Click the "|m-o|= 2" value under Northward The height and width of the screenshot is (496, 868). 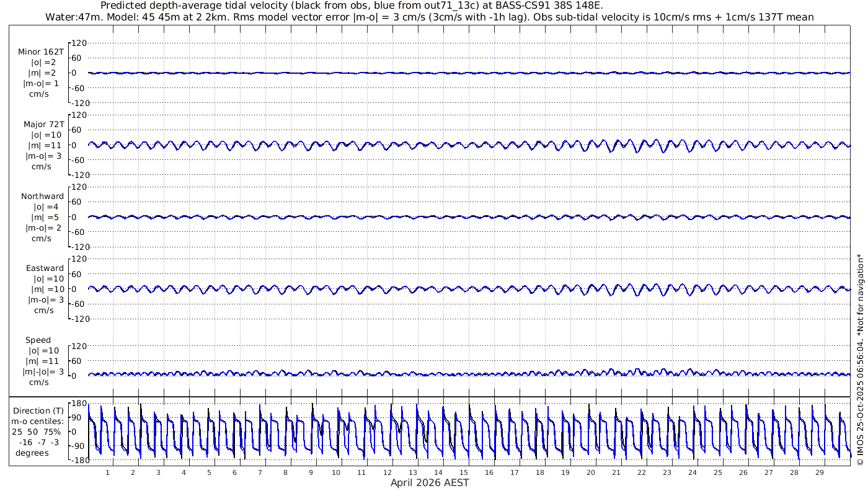(x=43, y=228)
